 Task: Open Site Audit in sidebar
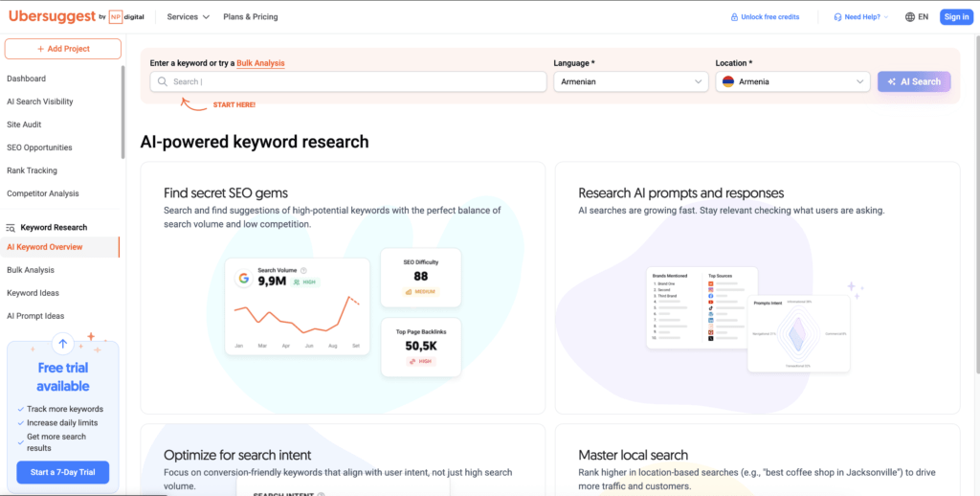click(24, 124)
